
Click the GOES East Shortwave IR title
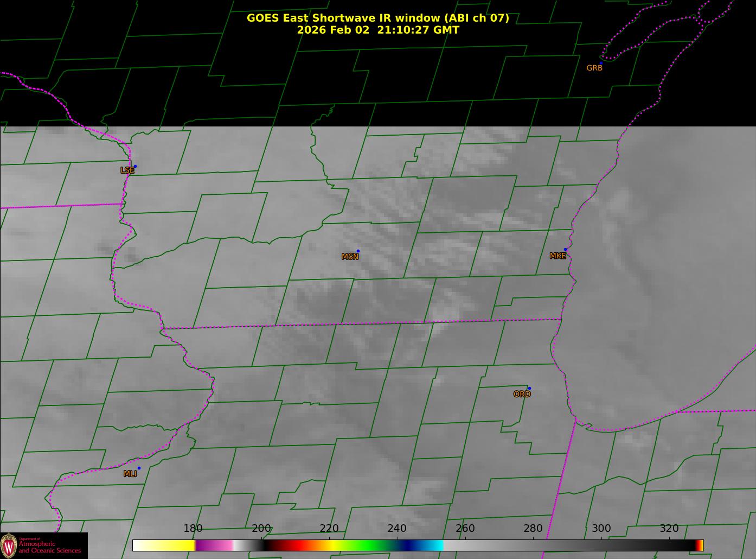tap(377, 18)
